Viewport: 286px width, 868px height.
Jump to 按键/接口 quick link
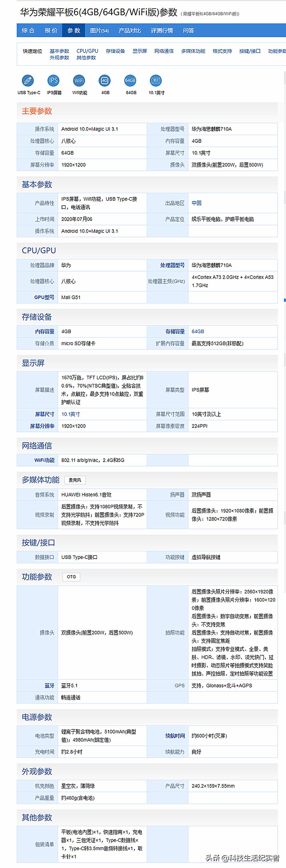pos(250,51)
